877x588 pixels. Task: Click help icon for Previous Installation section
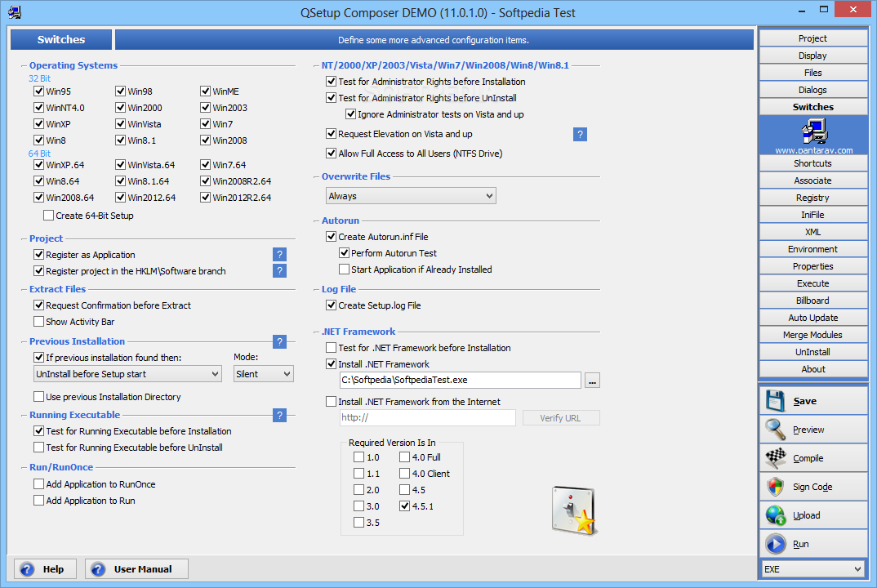279,342
